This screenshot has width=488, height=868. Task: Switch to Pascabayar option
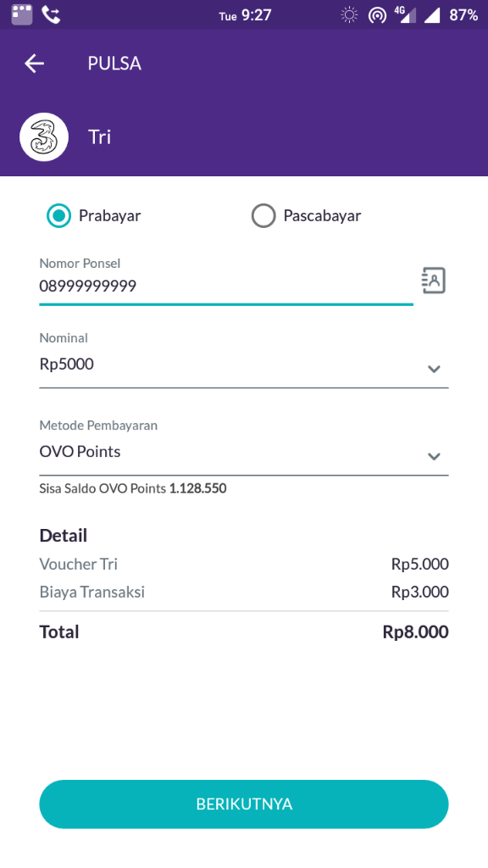(263, 216)
